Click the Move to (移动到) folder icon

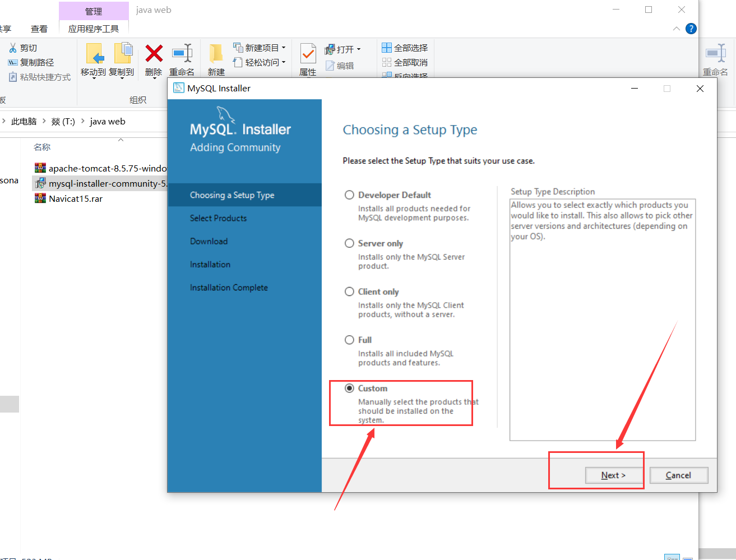(x=95, y=54)
